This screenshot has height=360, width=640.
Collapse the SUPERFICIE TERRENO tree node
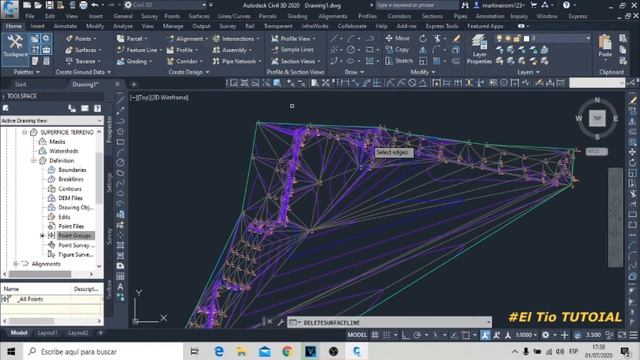(x=24, y=132)
